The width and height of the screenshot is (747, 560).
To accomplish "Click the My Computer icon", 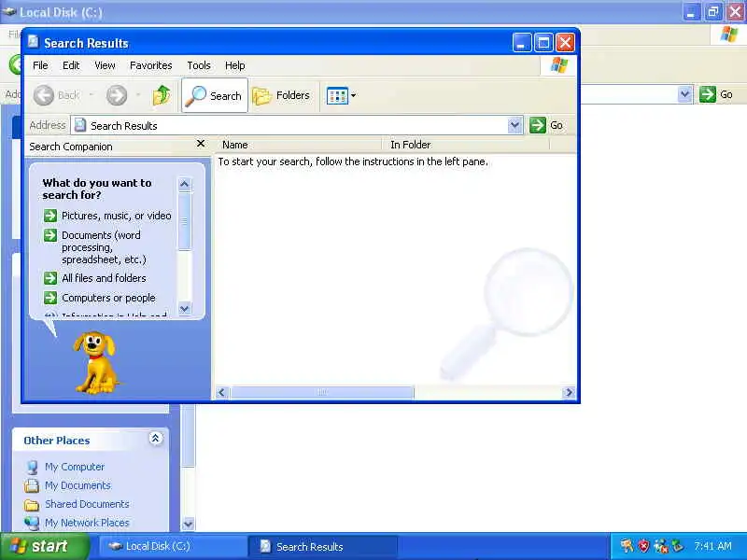I will (x=32, y=468).
